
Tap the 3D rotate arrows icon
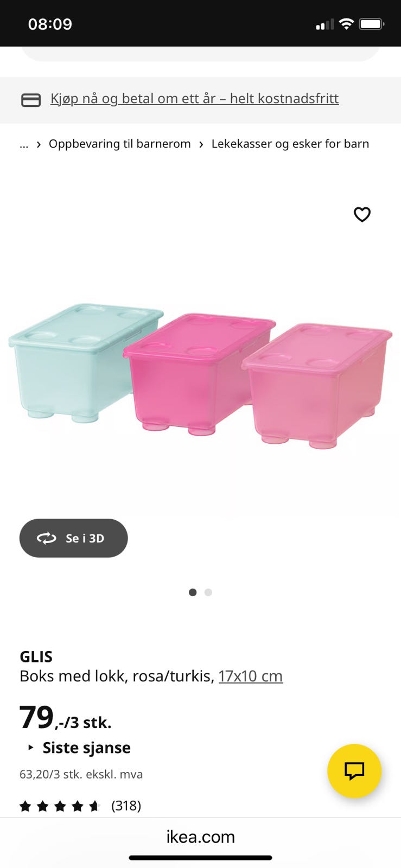[x=47, y=538]
